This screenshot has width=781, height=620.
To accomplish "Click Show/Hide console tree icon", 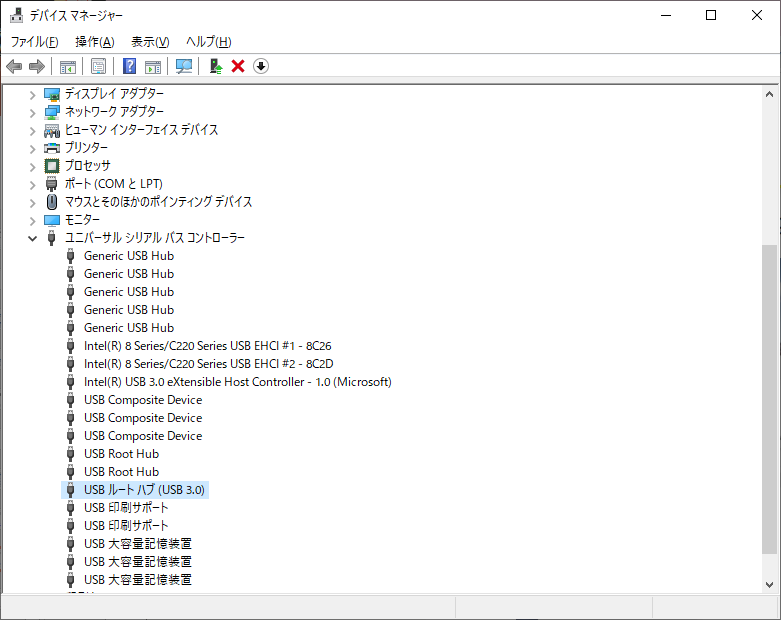I will (68, 66).
